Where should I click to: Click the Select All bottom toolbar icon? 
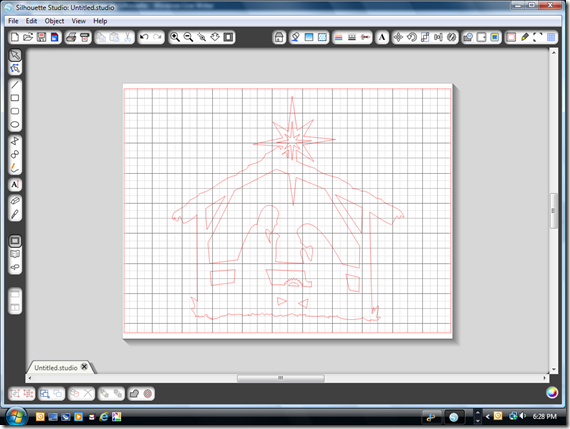coord(45,393)
